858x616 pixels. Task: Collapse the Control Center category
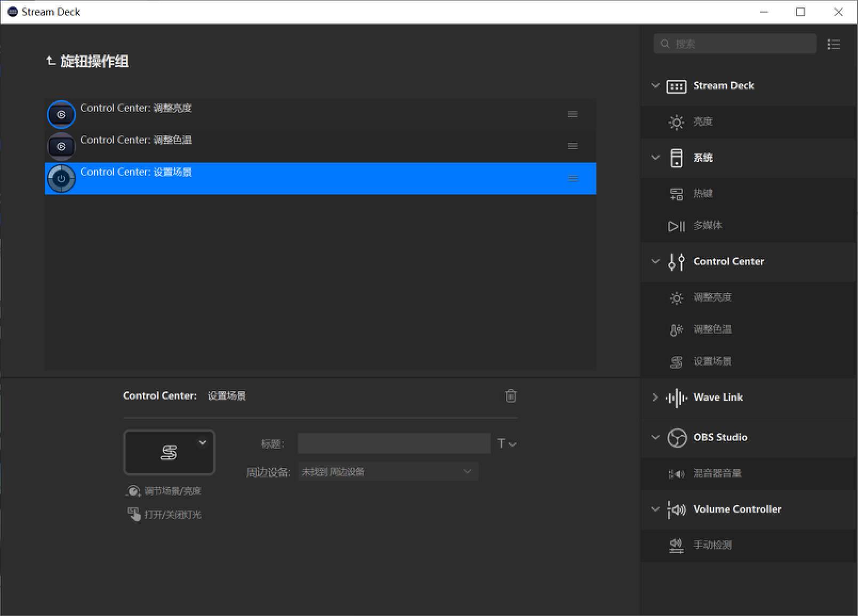pos(655,261)
